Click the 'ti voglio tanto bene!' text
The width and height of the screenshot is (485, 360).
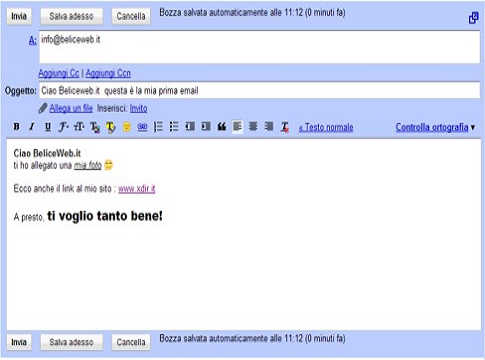pyautogui.click(x=105, y=216)
